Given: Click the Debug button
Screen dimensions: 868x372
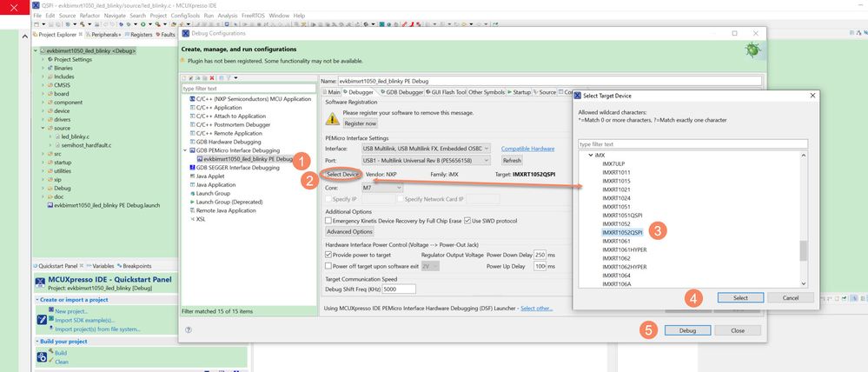Looking at the screenshot, I should [687, 330].
